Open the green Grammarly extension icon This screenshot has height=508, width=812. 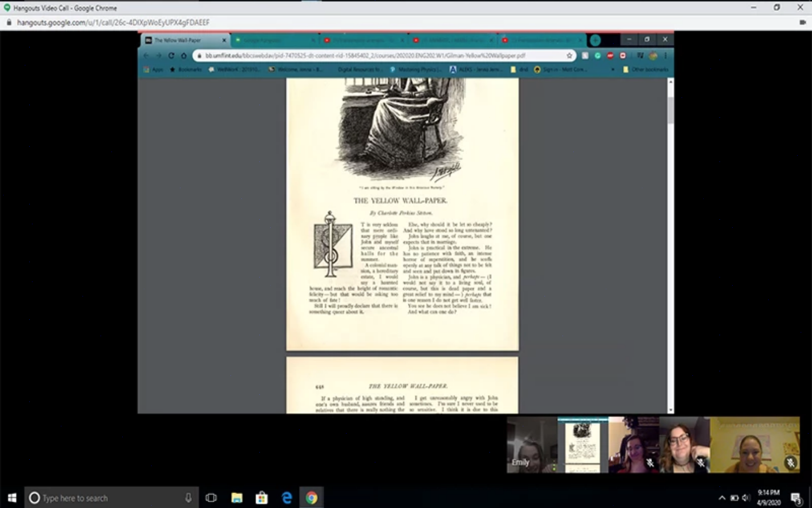[597, 55]
